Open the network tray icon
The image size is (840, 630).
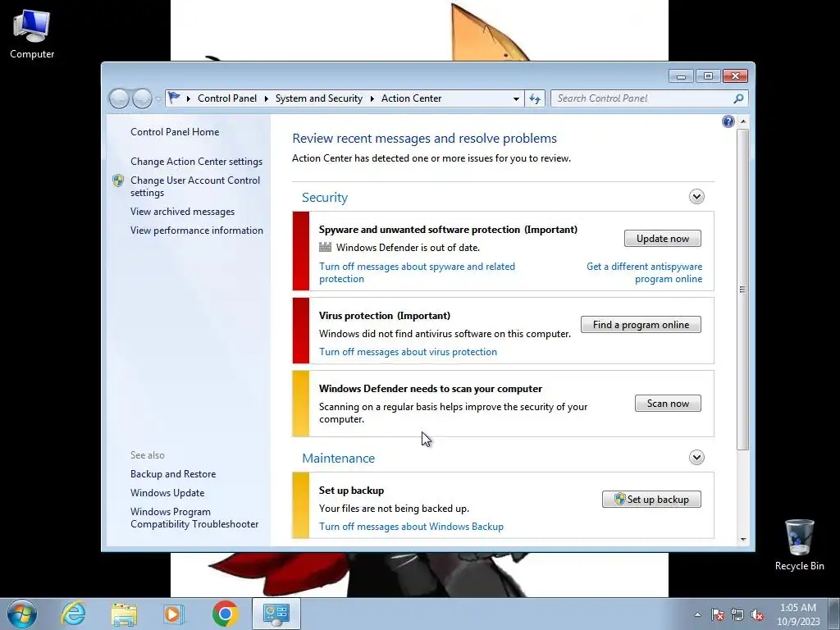coord(737,615)
